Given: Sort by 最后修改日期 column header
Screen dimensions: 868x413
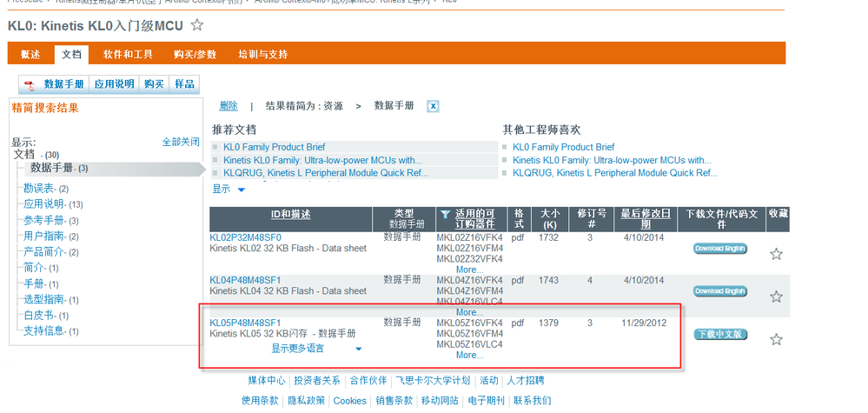Looking at the screenshot, I should coord(646,219).
